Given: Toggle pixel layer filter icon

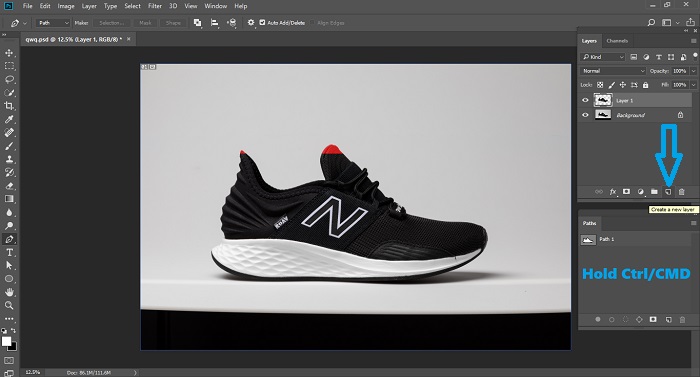Looking at the screenshot, I should click(x=633, y=57).
